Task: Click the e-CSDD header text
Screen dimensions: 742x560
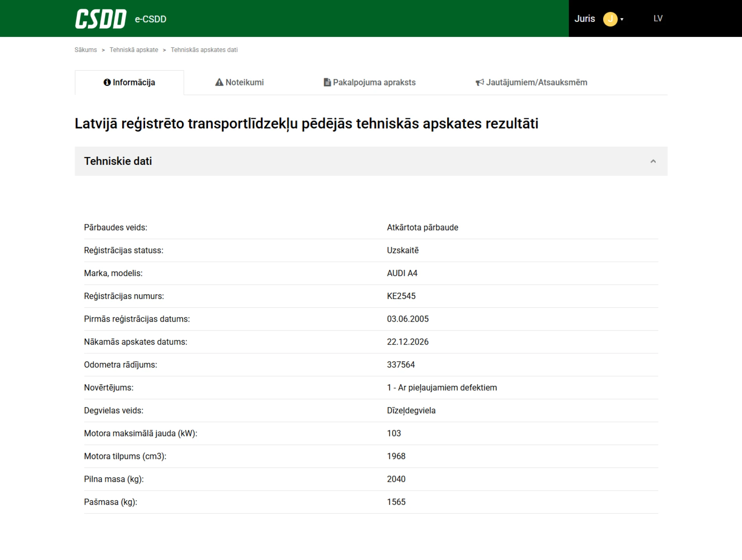Action: [150, 19]
